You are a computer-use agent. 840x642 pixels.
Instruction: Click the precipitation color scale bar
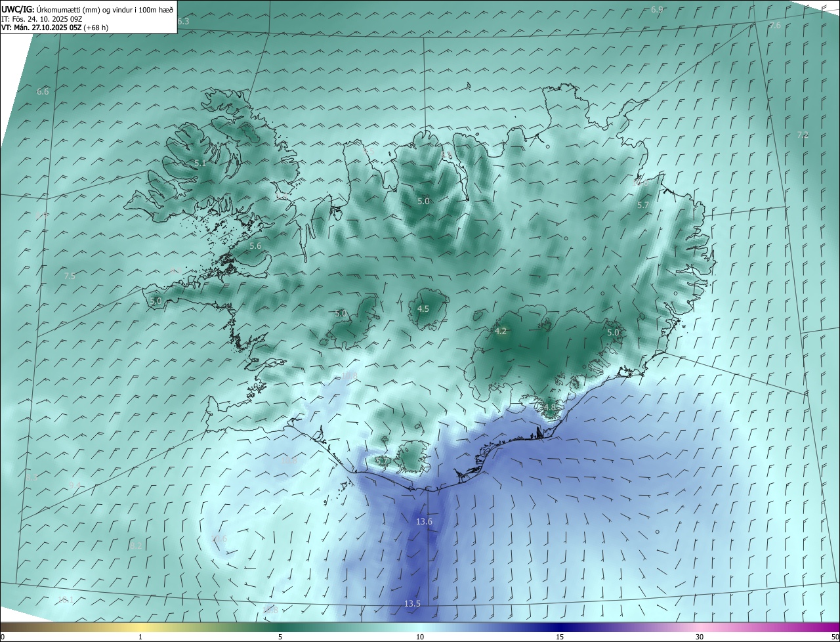420,627
